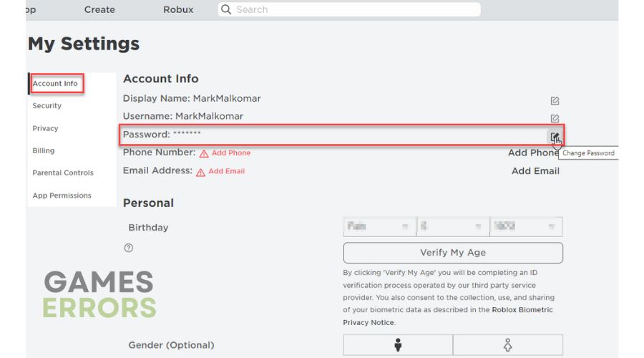Open the Create menu in top bar
The height and width of the screenshot is (358, 644).
coord(99,9)
